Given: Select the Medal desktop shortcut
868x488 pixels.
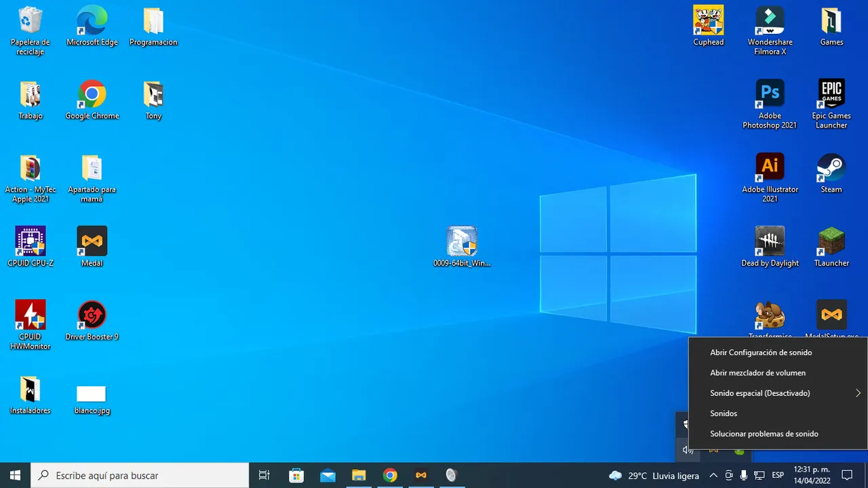Looking at the screenshot, I should click(92, 247).
